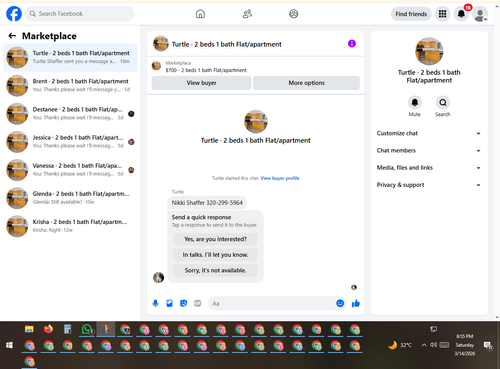Click the back arrow next to Marketplace
The image size is (500, 369).
pyautogui.click(x=12, y=36)
